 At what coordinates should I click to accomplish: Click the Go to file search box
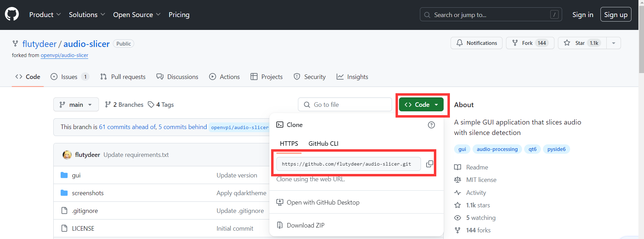(x=345, y=104)
